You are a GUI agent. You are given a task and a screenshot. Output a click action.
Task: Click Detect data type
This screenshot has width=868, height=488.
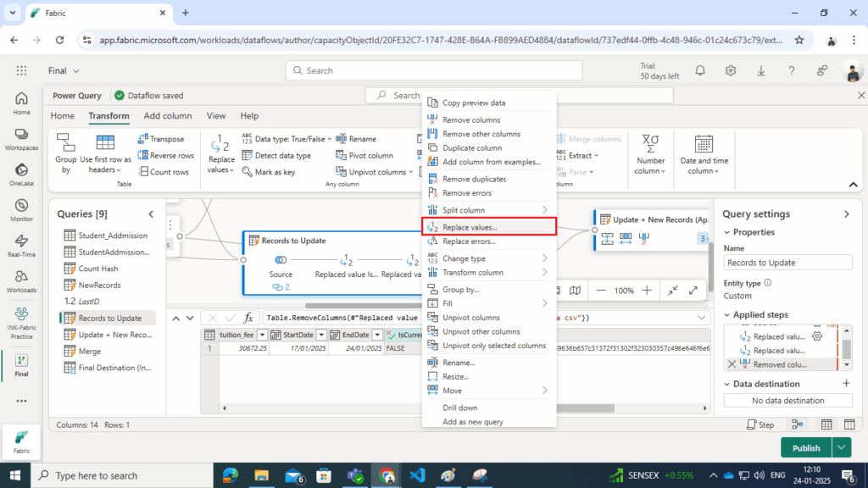coord(277,156)
